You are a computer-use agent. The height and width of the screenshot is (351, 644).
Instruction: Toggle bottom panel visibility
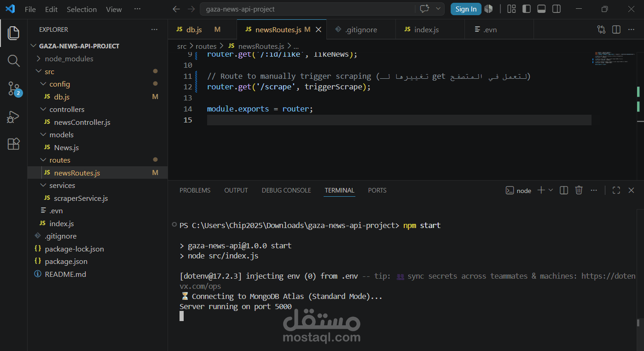pos(541,9)
